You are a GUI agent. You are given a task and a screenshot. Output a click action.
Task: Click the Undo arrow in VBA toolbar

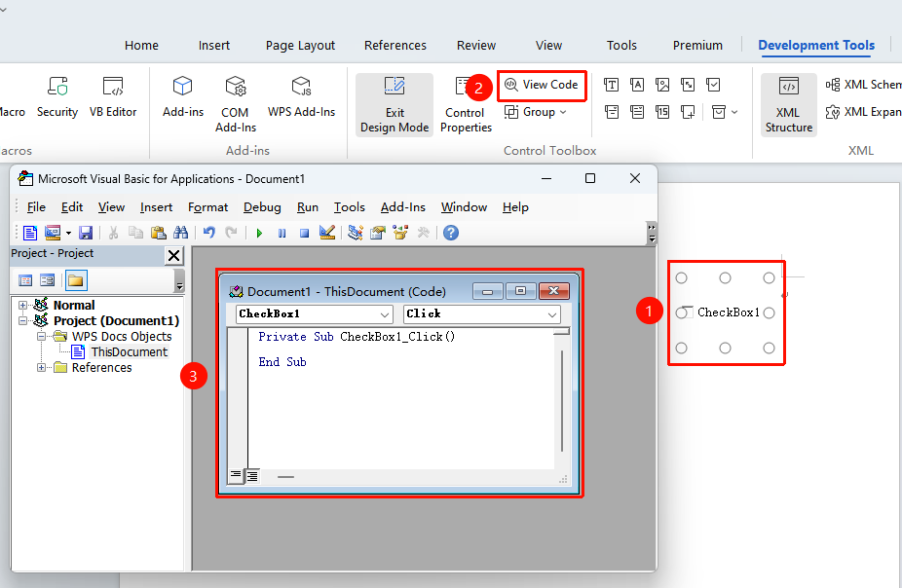(x=208, y=233)
